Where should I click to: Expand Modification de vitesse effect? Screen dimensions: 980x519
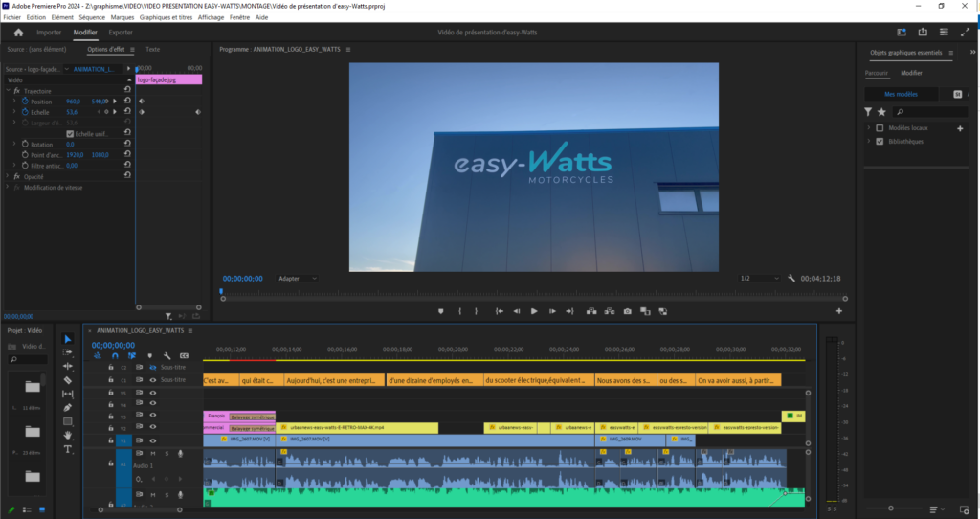[8, 187]
